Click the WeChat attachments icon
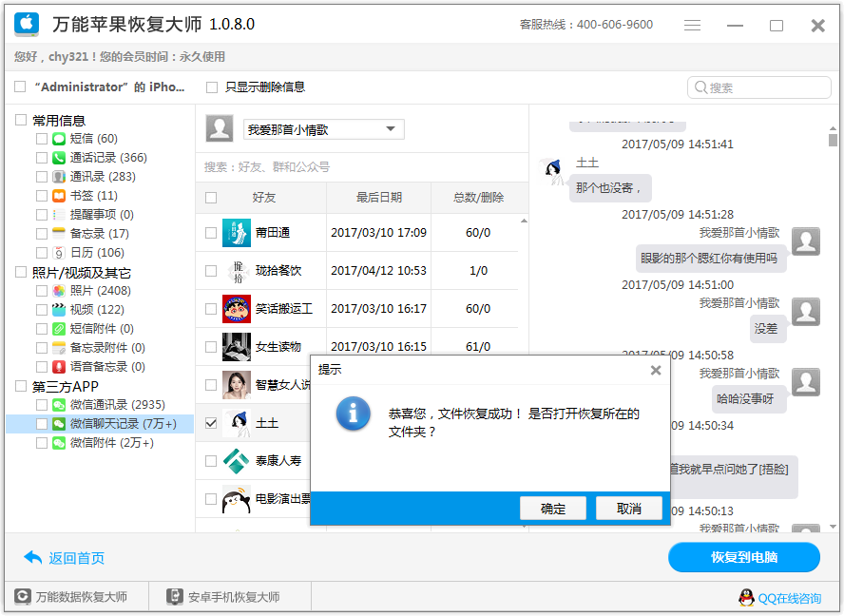 pyautogui.click(x=59, y=443)
